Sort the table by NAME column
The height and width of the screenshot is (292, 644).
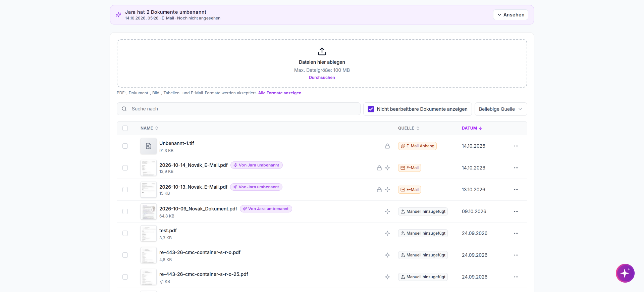coord(149,128)
